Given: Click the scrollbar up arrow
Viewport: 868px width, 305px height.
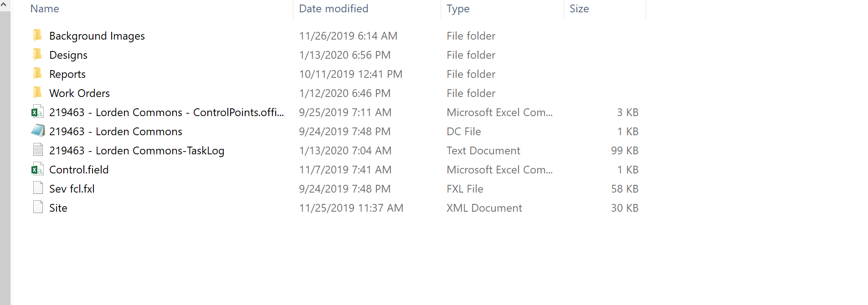Looking at the screenshot, I should [x=4, y=5].
